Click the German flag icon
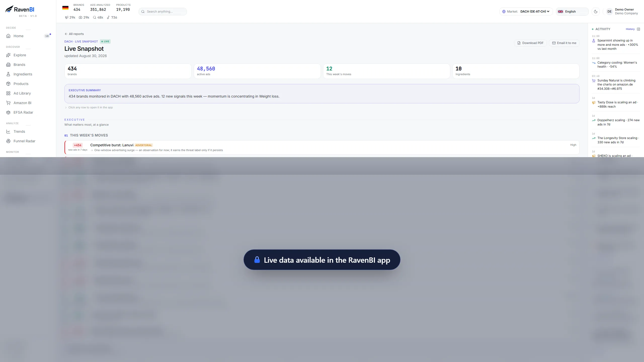The image size is (644, 362). pos(65,8)
